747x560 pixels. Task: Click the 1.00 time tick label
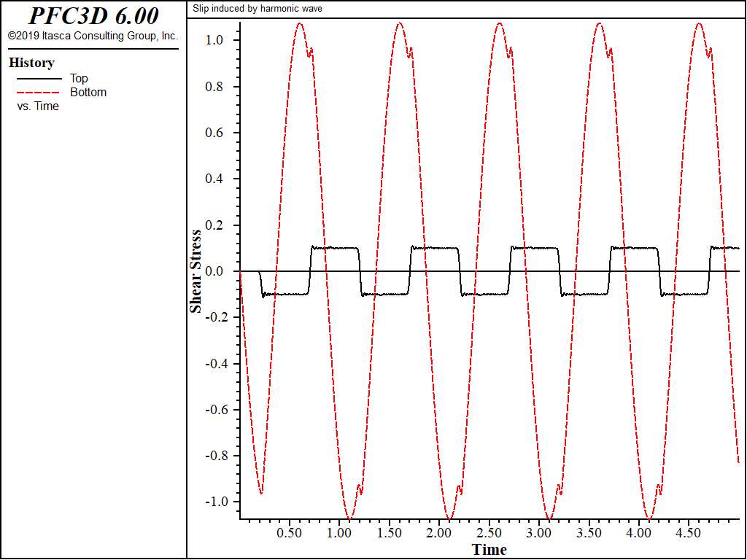[x=339, y=533]
